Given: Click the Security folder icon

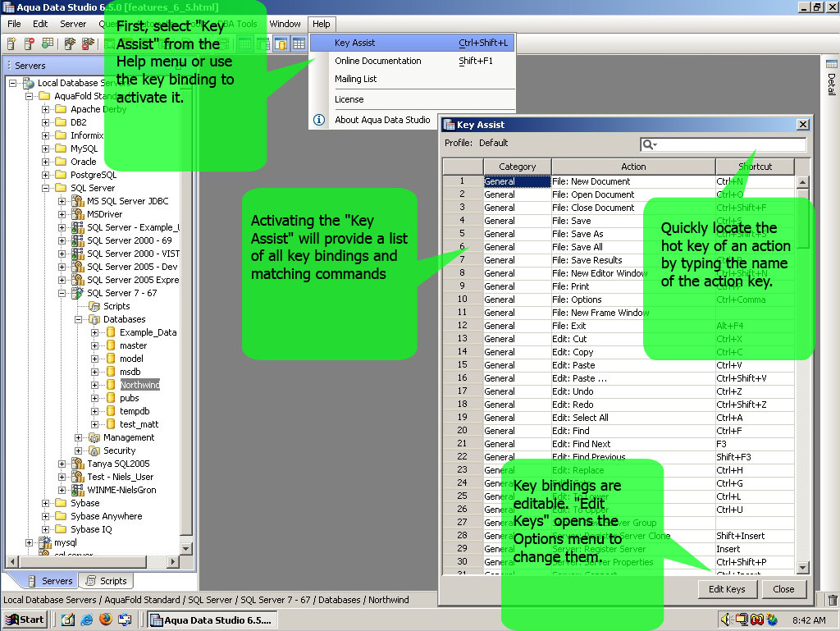Looking at the screenshot, I should [x=94, y=450].
